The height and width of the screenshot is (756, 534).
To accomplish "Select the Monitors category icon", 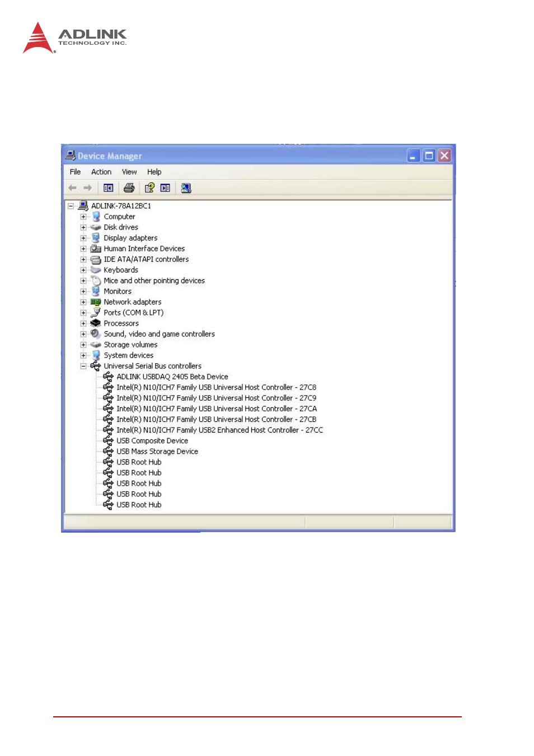I will pyautogui.click(x=96, y=292).
